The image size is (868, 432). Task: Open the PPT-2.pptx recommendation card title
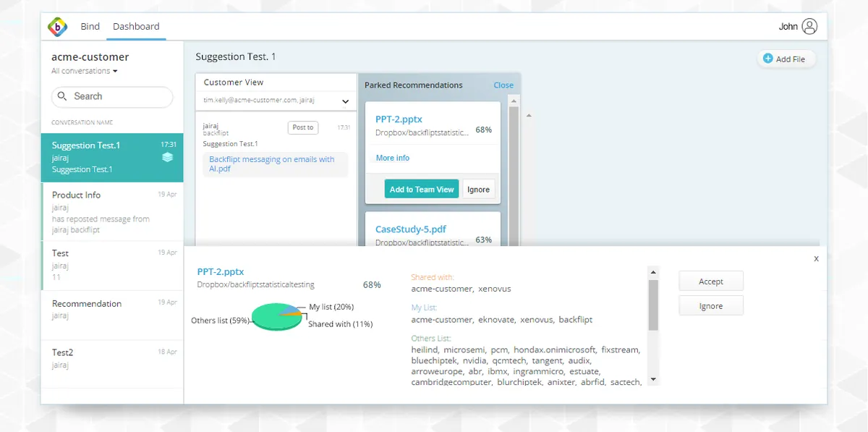pos(399,119)
